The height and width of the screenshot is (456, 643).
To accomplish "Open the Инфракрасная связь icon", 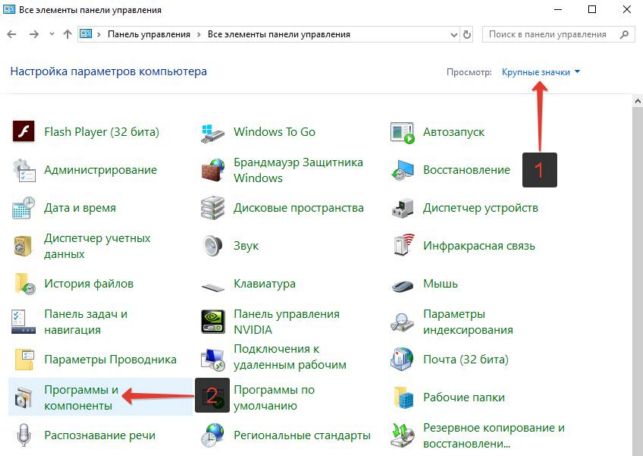I will [404, 245].
